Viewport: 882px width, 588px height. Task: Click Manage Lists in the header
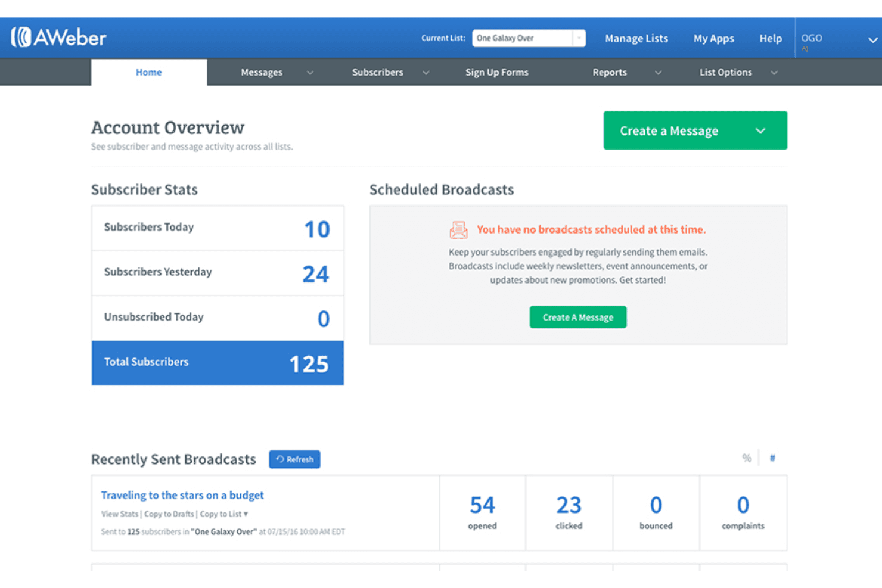click(x=636, y=38)
